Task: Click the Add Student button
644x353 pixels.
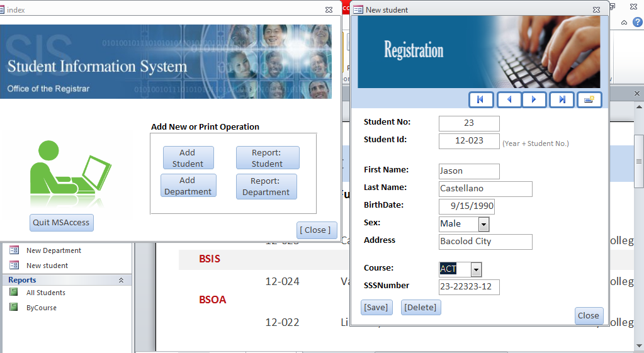Action: click(188, 158)
